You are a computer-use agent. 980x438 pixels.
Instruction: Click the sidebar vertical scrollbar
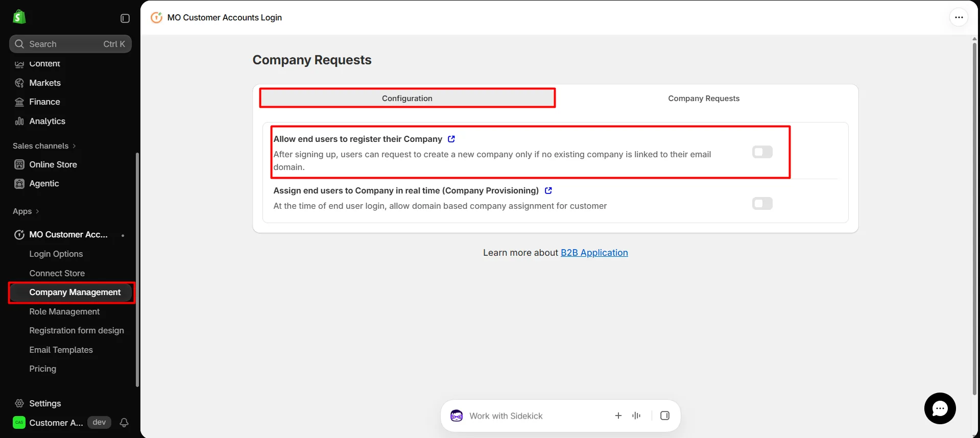[x=137, y=270]
